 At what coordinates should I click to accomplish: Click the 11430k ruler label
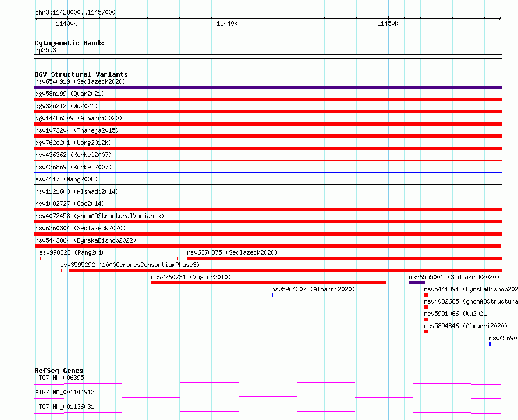[66, 23]
